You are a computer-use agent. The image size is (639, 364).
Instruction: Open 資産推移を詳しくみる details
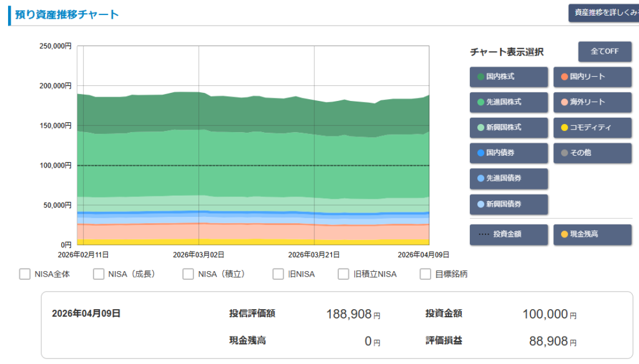coord(603,12)
